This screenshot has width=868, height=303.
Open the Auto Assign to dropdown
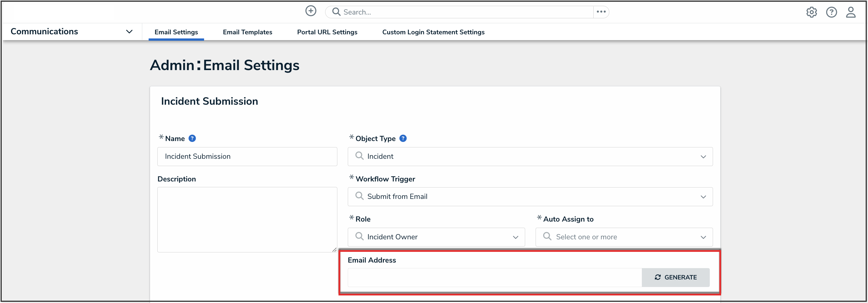[624, 237]
